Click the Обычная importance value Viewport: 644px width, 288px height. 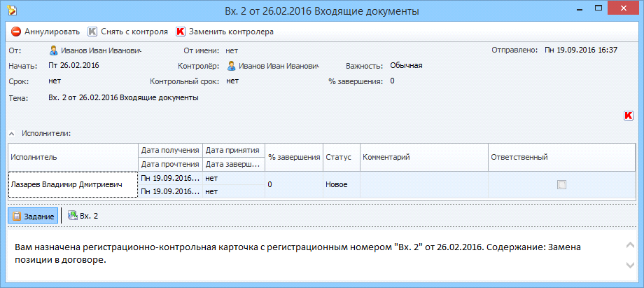(x=406, y=65)
